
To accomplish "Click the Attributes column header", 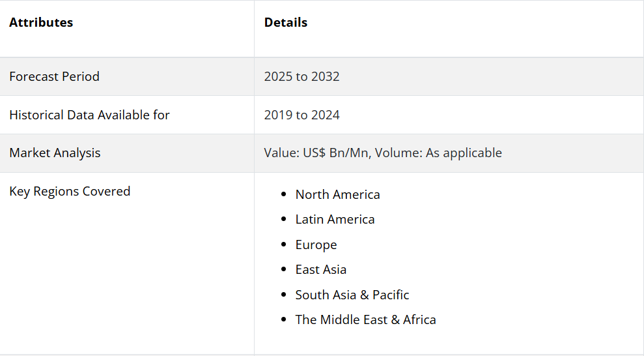I will 41,23.
